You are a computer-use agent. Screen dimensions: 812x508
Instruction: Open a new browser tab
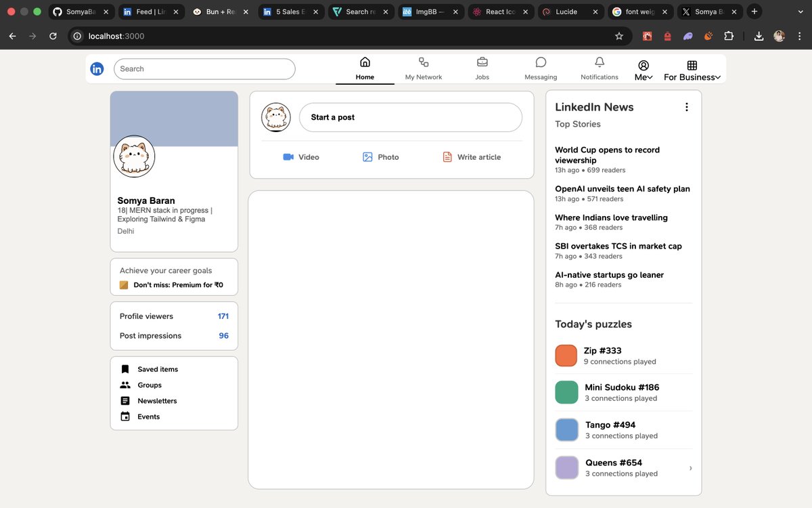(754, 12)
